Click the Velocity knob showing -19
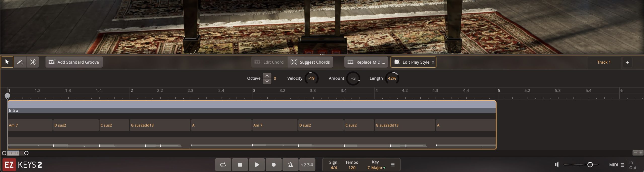Screen dimensions: 644x172 (x=311, y=78)
